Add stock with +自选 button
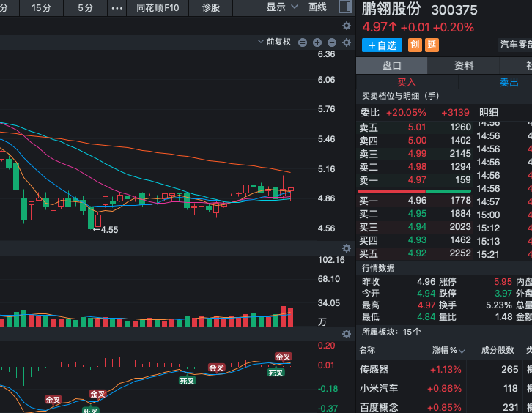The height and width of the screenshot is (413, 532). 382,45
